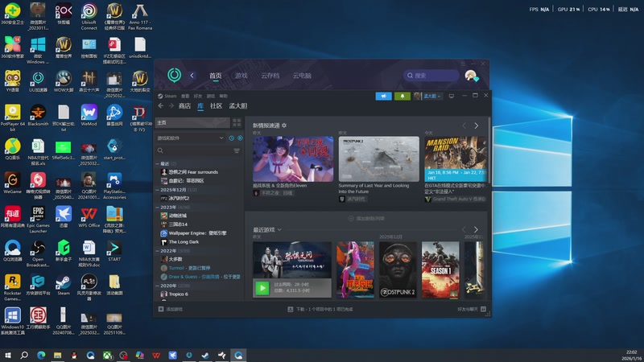Toggle the recent activity clock filter
This screenshot has width=644, height=362.
point(231,138)
